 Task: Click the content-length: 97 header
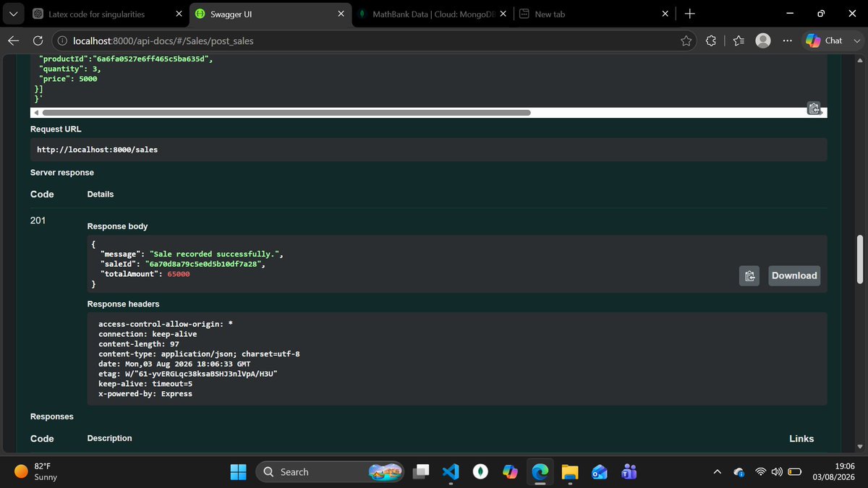click(x=139, y=344)
